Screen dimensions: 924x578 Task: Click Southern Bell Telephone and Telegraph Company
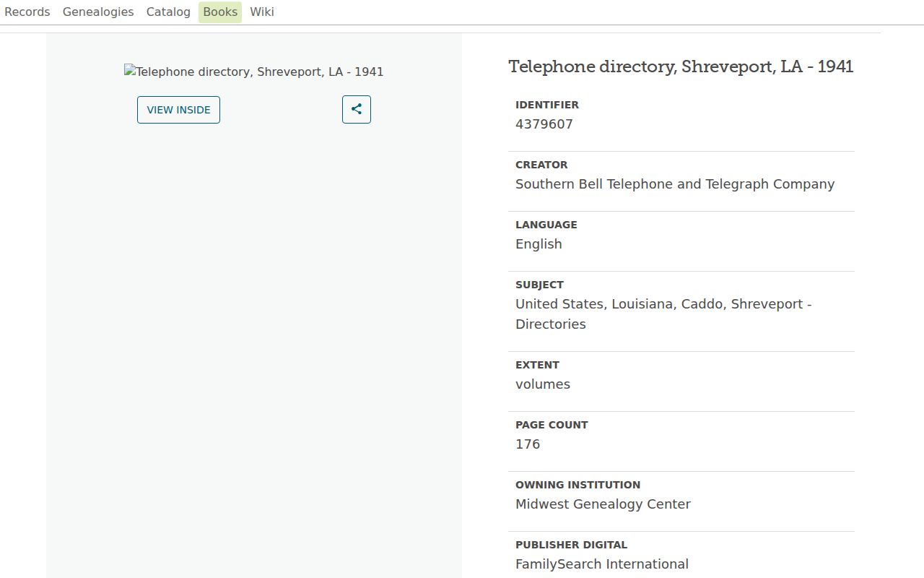click(x=675, y=184)
